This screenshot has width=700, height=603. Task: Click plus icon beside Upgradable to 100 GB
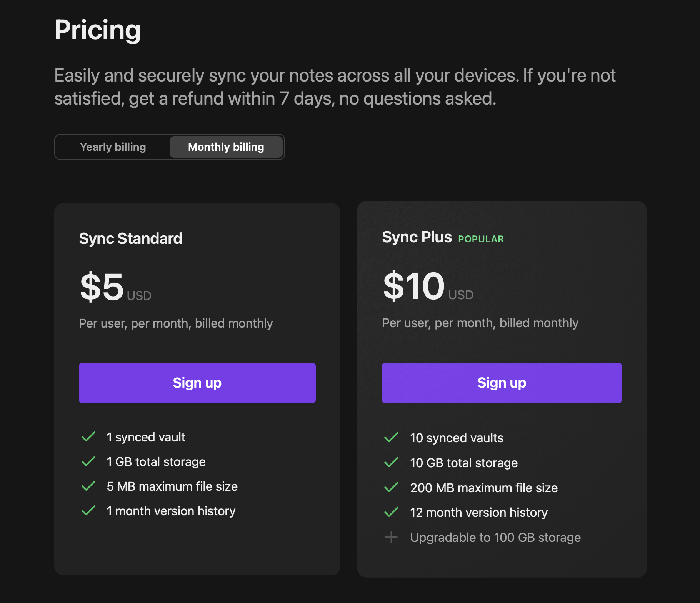click(391, 537)
